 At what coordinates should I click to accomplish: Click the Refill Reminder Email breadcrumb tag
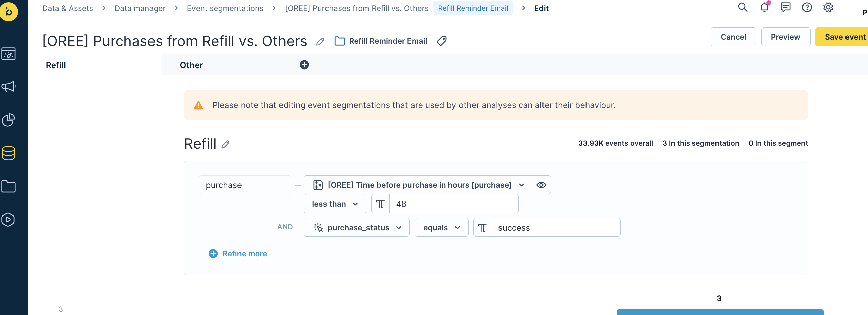473,8
